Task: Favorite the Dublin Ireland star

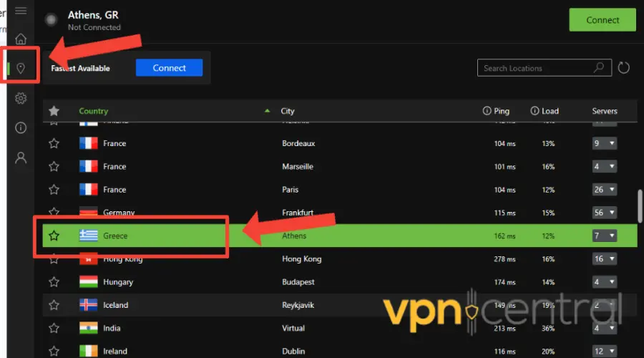Action: click(x=54, y=352)
